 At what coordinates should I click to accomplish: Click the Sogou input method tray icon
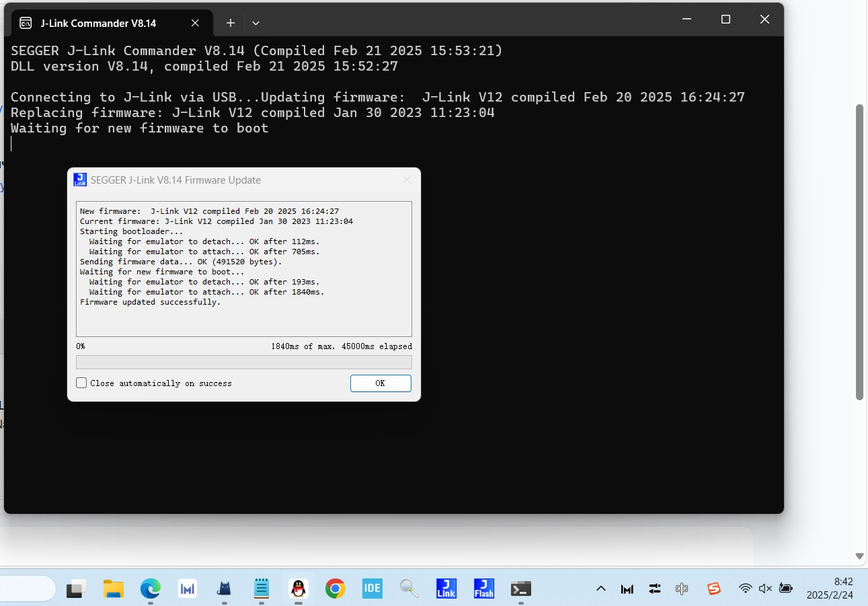click(x=714, y=589)
